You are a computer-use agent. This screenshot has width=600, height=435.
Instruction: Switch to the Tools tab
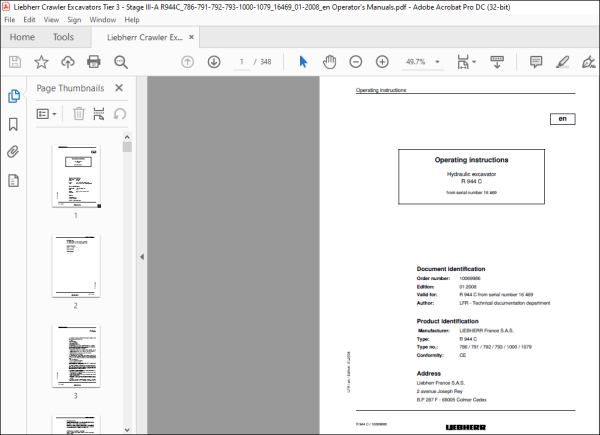[x=63, y=37]
